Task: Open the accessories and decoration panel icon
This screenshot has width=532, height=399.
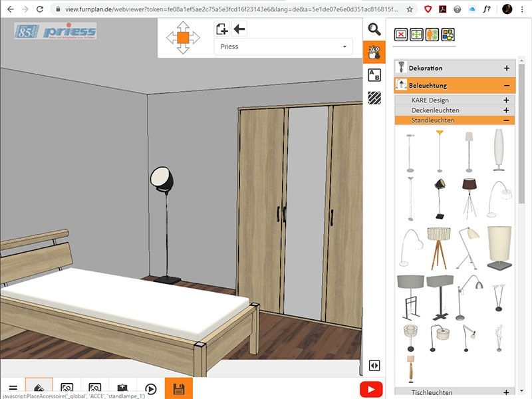Action: coord(374,53)
